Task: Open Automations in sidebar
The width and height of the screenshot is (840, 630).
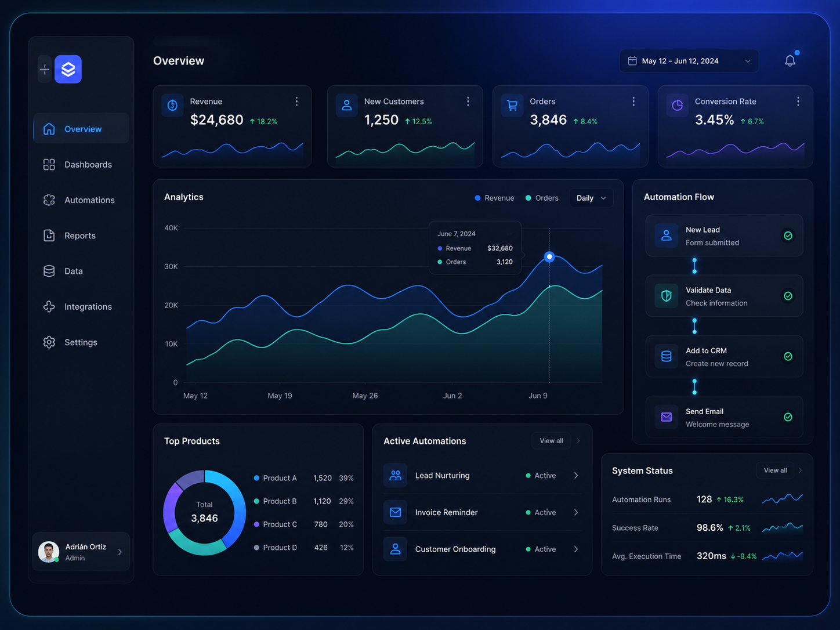Action: coord(81,200)
